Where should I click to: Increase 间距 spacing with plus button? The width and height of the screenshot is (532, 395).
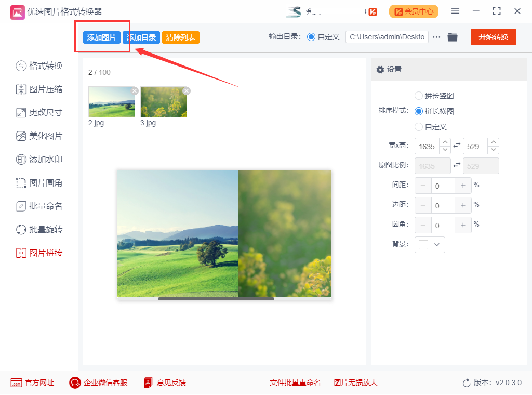click(x=463, y=186)
